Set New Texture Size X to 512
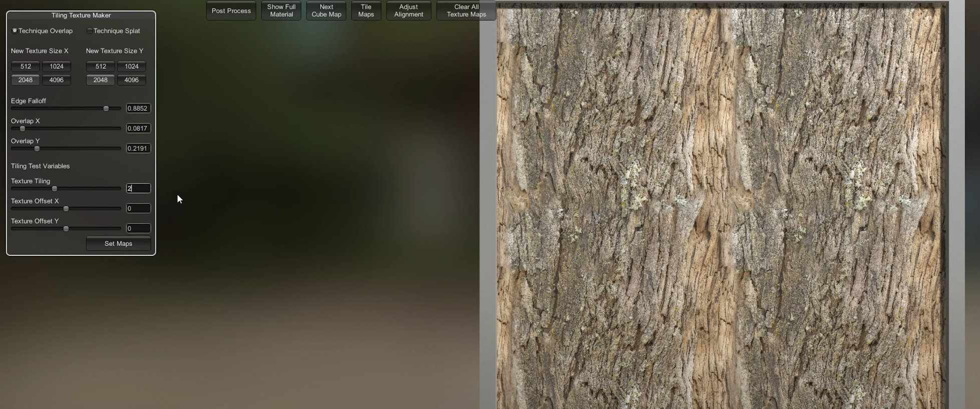The image size is (980, 409). 26,66
